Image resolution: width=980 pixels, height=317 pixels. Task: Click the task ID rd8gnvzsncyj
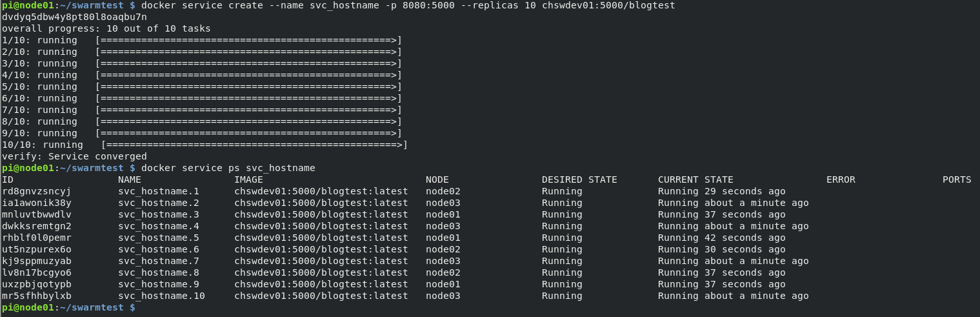click(x=37, y=191)
